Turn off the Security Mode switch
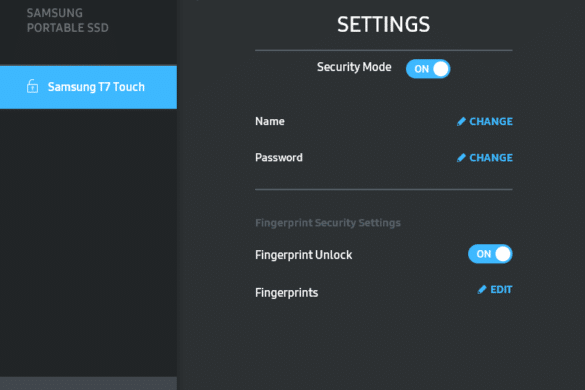 pyautogui.click(x=428, y=69)
